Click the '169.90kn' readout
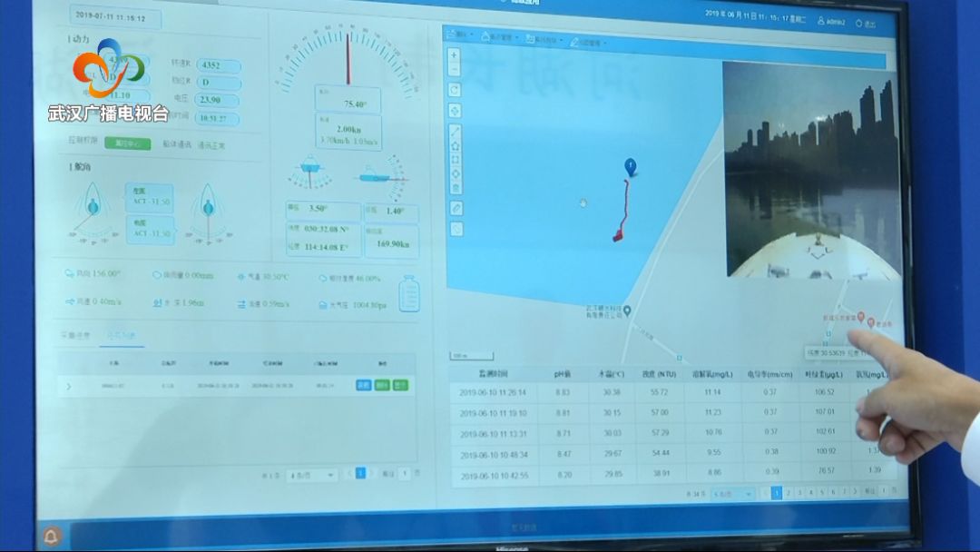 393,244
